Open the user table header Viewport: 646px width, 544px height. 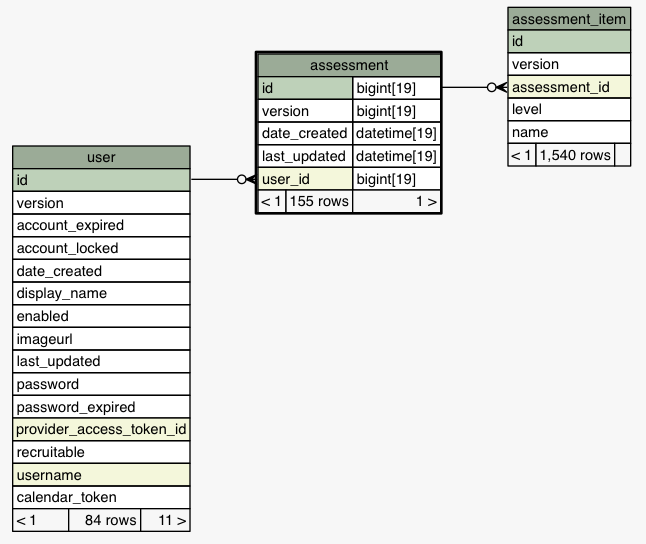pyautogui.click(x=101, y=157)
